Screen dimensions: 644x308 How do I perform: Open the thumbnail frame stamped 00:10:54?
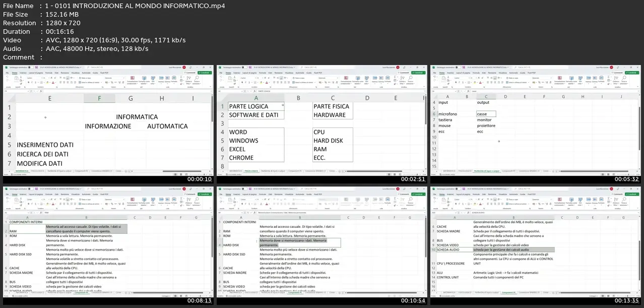point(321,245)
